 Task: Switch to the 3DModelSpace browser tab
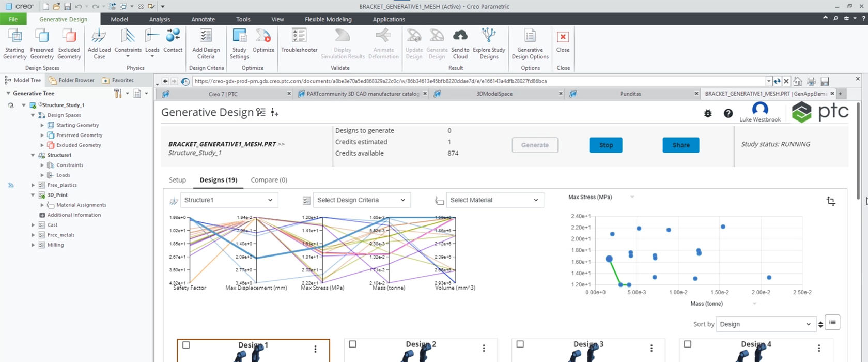point(494,94)
